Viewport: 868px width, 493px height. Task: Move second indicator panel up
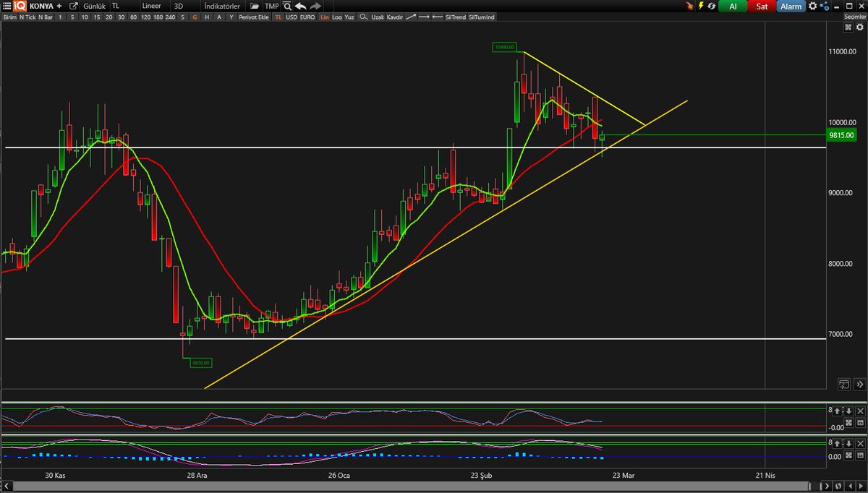click(837, 443)
